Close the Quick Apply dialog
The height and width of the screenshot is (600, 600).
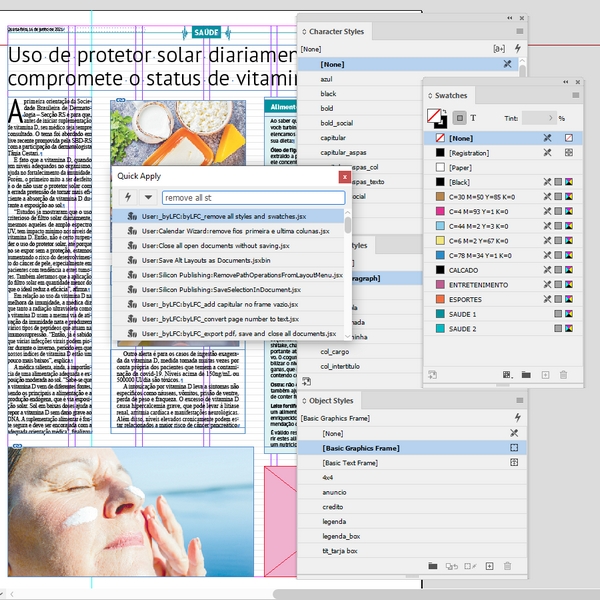[x=345, y=177]
